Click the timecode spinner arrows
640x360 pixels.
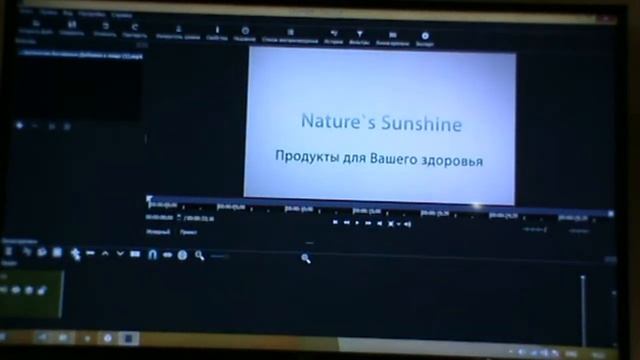coord(179,218)
